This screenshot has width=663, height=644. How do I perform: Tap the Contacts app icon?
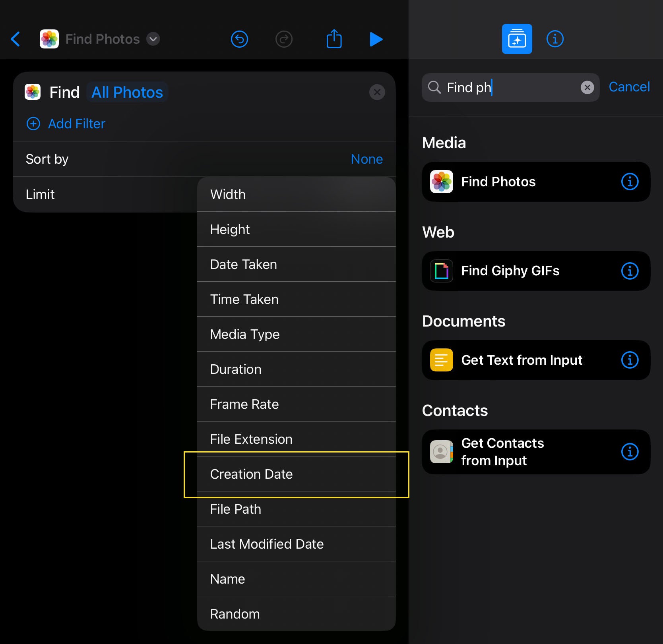(x=442, y=452)
